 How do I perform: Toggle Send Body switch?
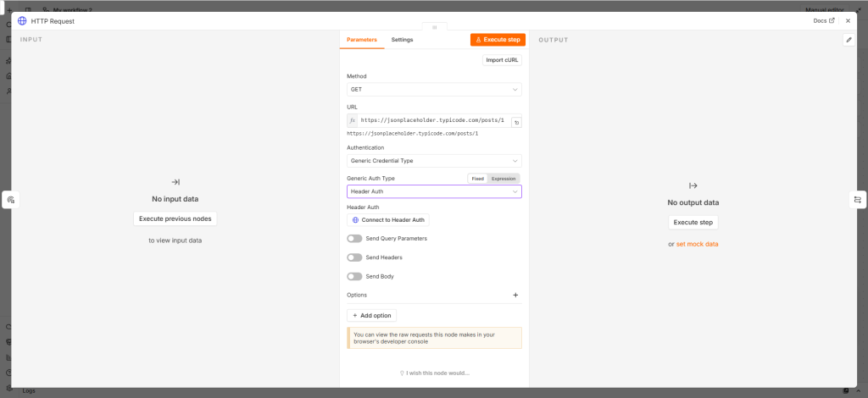[354, 276]
